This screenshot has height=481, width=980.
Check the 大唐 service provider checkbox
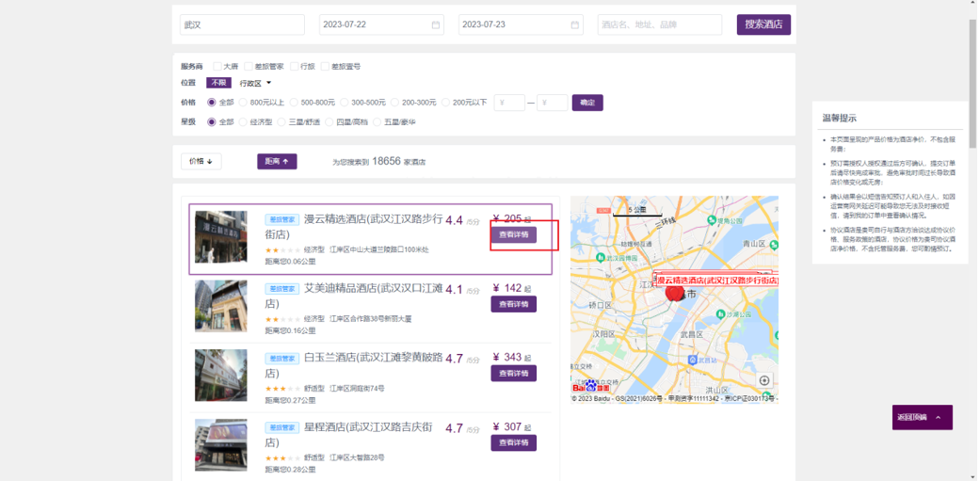click(217, 67)
